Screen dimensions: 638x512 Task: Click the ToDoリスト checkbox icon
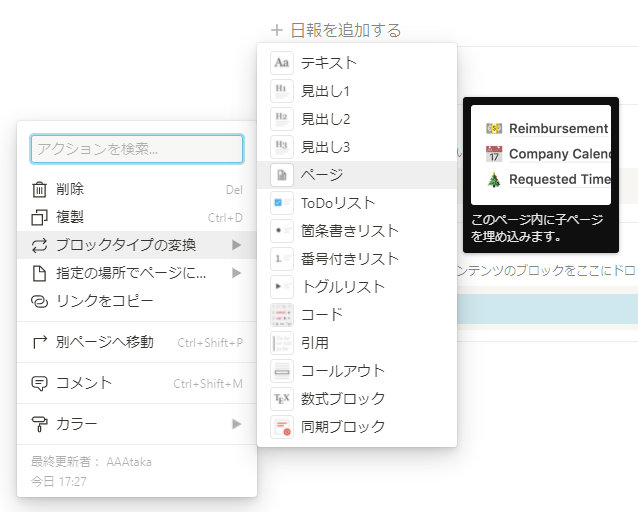tap(282, 203)
